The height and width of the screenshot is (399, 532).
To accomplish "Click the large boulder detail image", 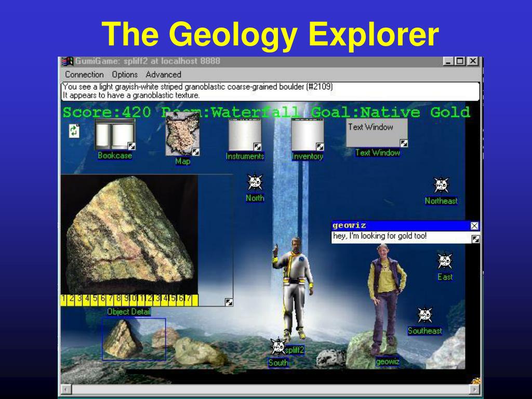I will click(129, 235).
